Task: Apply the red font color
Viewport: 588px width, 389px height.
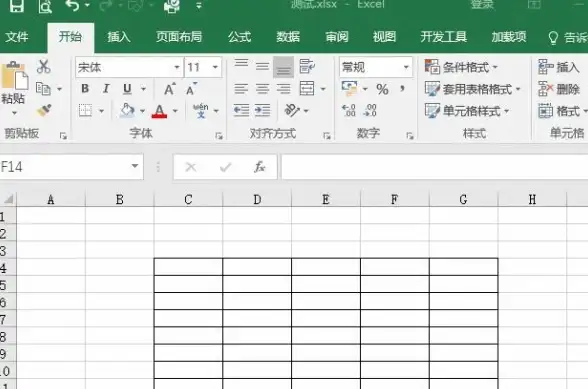Action: point(159,111)
